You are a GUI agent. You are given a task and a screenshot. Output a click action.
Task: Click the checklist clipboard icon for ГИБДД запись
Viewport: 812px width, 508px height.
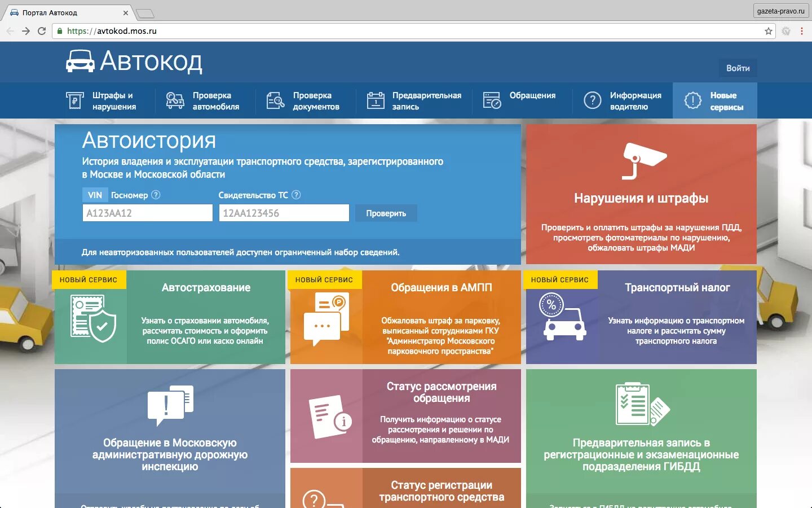pos(642,404)
